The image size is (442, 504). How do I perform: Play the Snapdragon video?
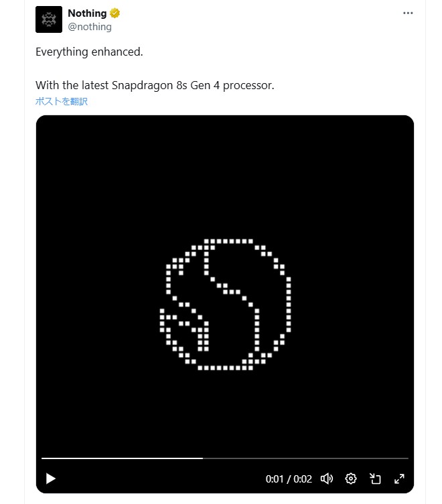point(50,479)
